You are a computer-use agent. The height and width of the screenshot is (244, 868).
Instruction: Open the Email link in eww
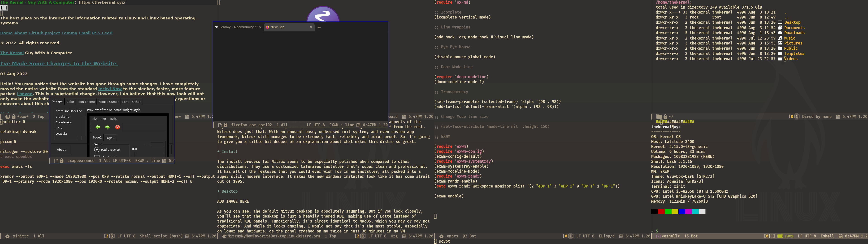pos(85,33)
